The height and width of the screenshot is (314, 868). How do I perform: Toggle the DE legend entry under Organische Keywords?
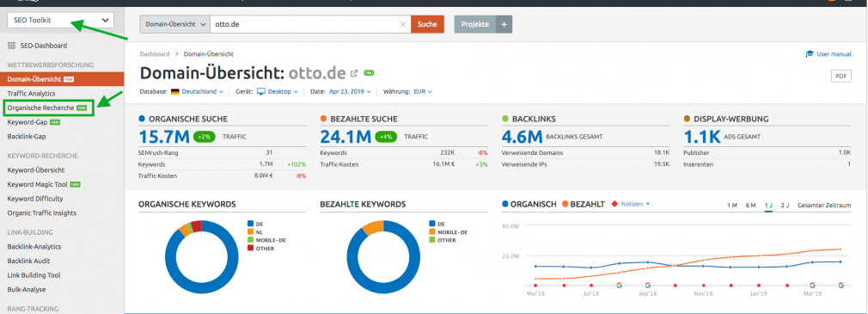pyautogui.click(x=256, y=224)
